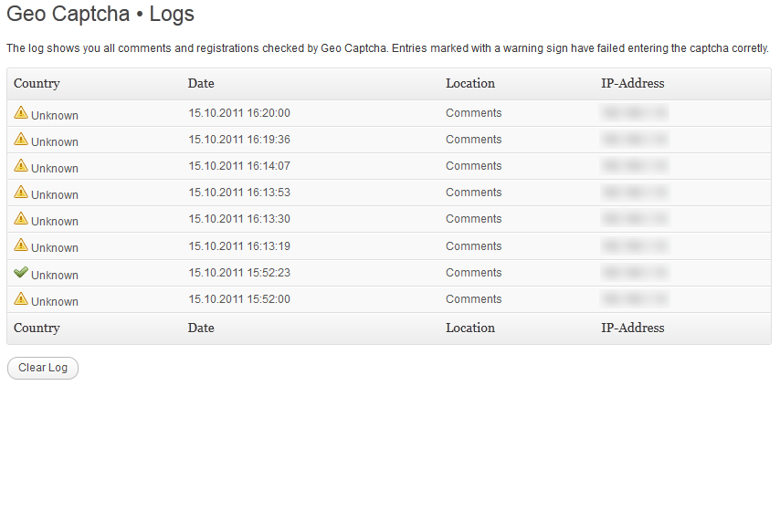Image resolution: width=780 pixels, height=532 pixels.
Task: Select date 15.10.2011 16:14:07
Action: point(239,165)
